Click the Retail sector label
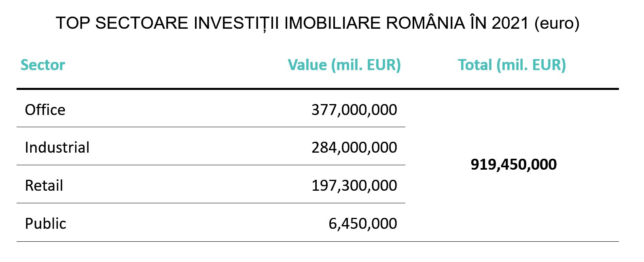The image size is (644, 262). point(44,185)
